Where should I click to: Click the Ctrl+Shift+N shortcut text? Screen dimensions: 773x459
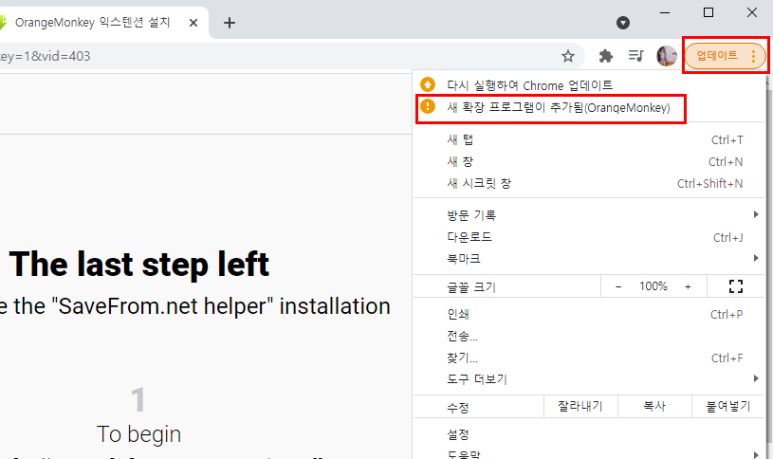[709, 184]
